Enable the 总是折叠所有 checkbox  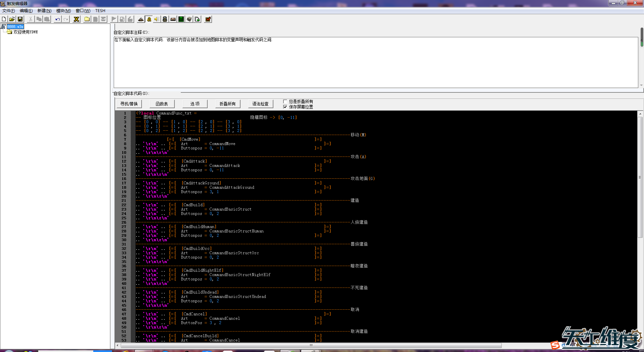(285, 101)
